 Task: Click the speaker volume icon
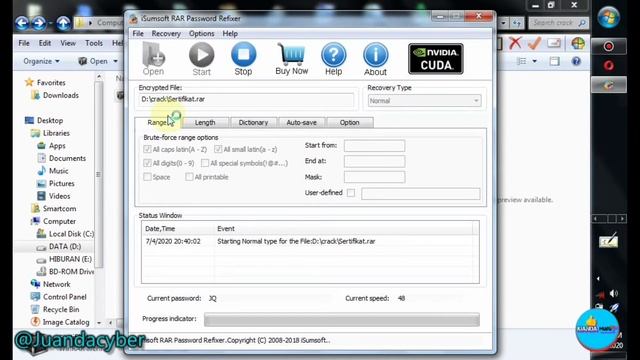[x=614, y=293]
